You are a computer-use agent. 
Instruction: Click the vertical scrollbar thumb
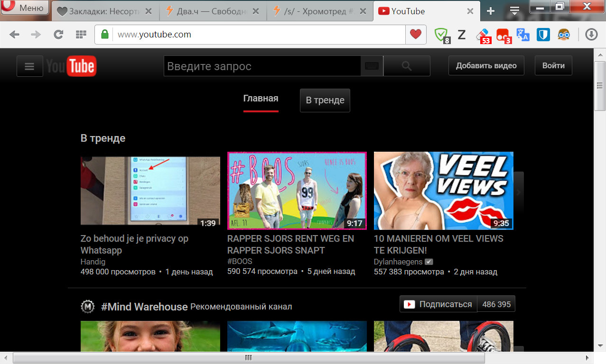click(600, 86)
